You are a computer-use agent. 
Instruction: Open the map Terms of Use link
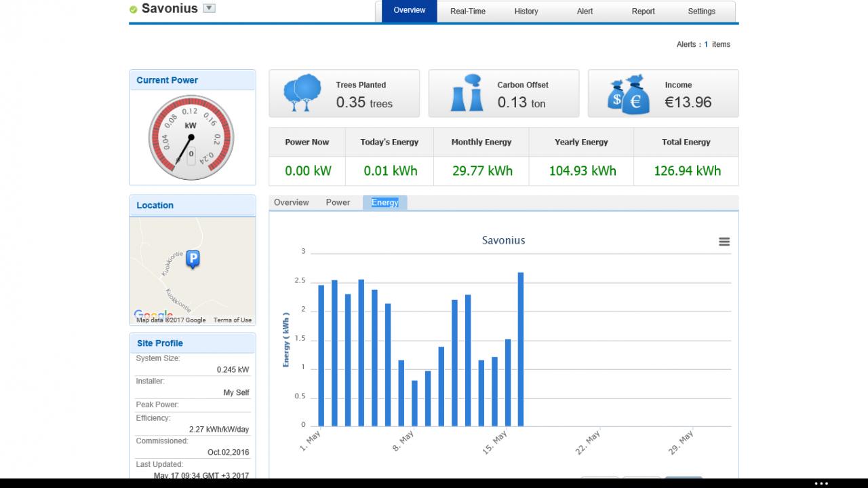[x=233, y=320]
